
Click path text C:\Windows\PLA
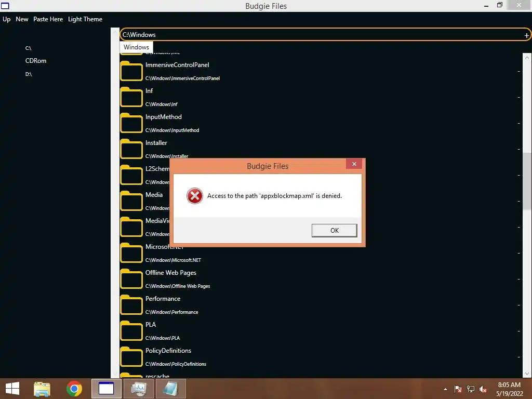point(163,338)
